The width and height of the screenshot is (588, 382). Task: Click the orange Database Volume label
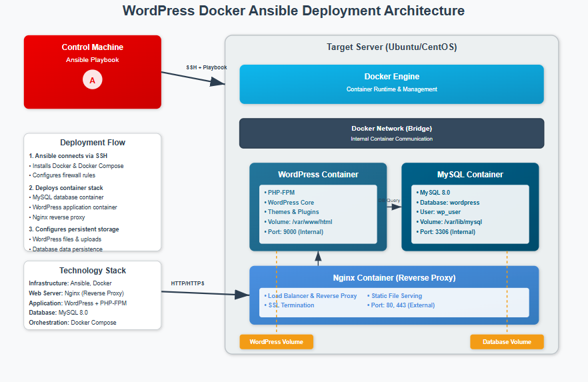coord(507,342)
